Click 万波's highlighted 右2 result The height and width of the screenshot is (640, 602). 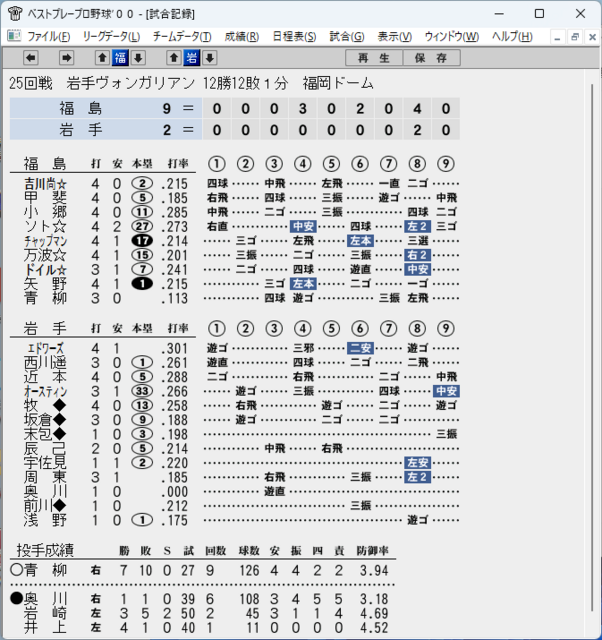point(417,255)
